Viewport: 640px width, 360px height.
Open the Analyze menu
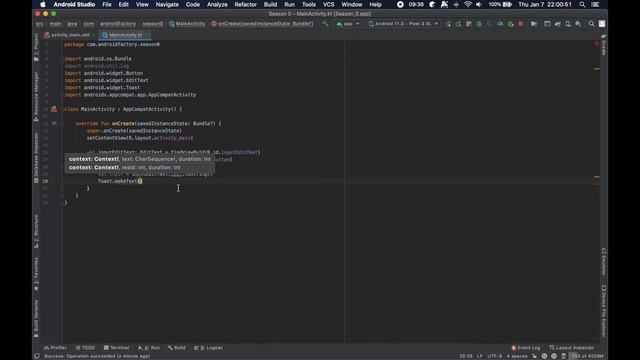[x=217, y=4]
